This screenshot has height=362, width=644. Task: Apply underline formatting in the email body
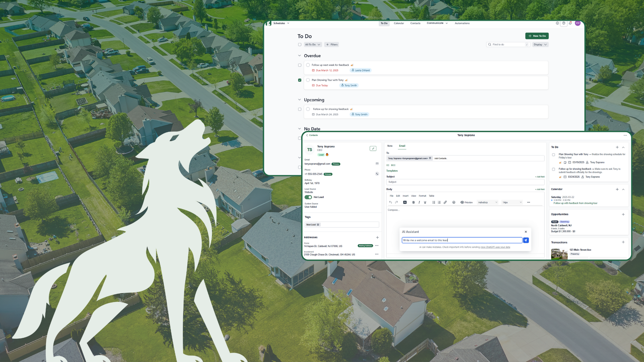click(425, 202)
